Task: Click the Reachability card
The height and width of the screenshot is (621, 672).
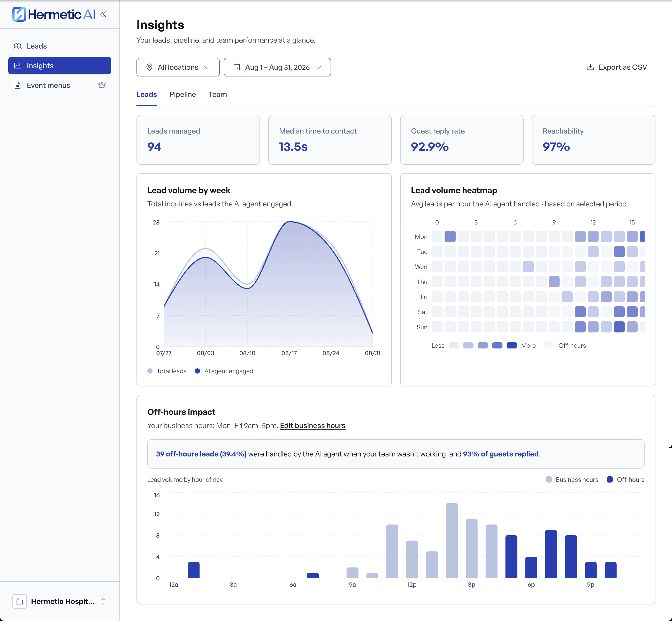Action: 593,140
